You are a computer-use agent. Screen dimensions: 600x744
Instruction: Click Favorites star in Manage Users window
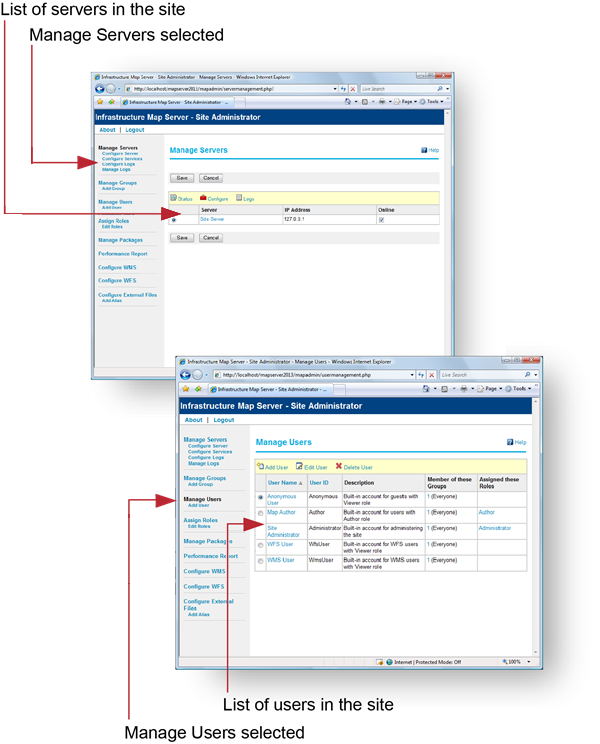pos(185,389)
